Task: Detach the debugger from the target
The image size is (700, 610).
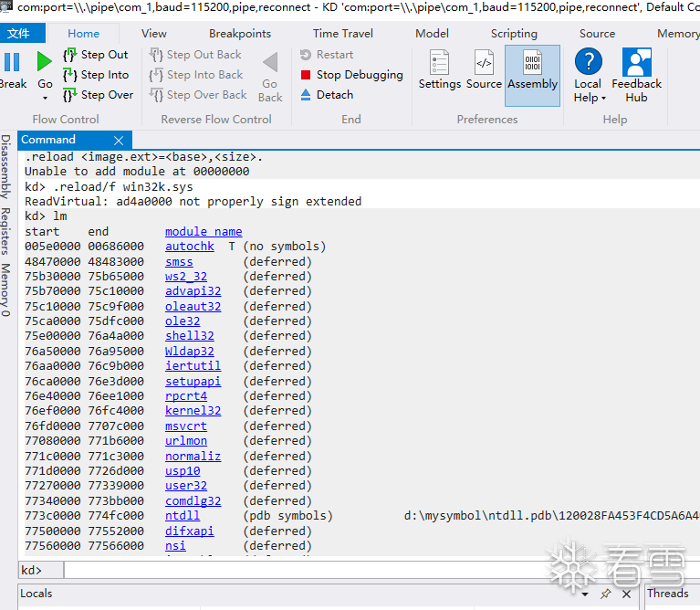Action: pyautogui.click(x=327, y=95)
